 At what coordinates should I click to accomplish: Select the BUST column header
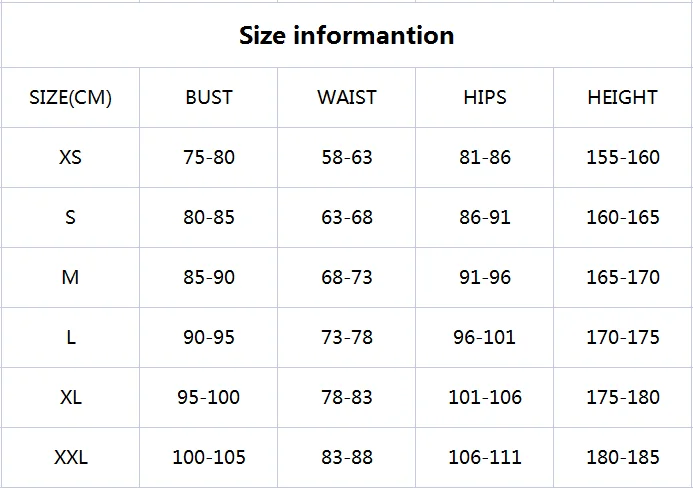tap(209, 98)
